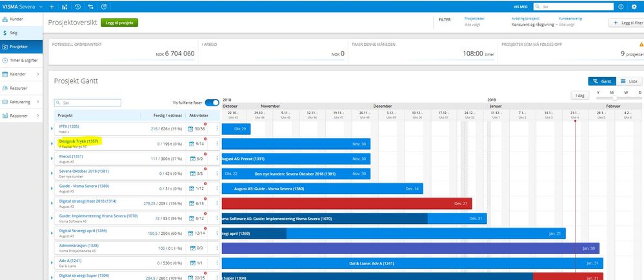Open Salg in sidebar
644x280 pixels.
tap(21, 33)
